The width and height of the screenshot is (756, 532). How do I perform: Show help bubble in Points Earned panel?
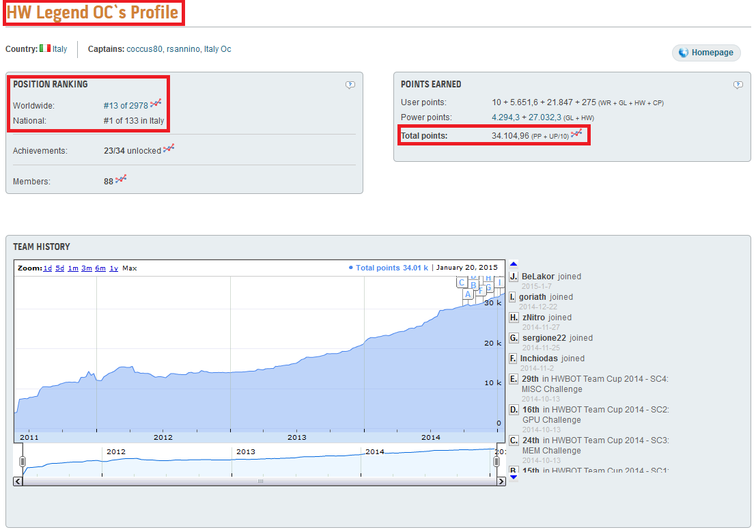click(x=738, y=85)
